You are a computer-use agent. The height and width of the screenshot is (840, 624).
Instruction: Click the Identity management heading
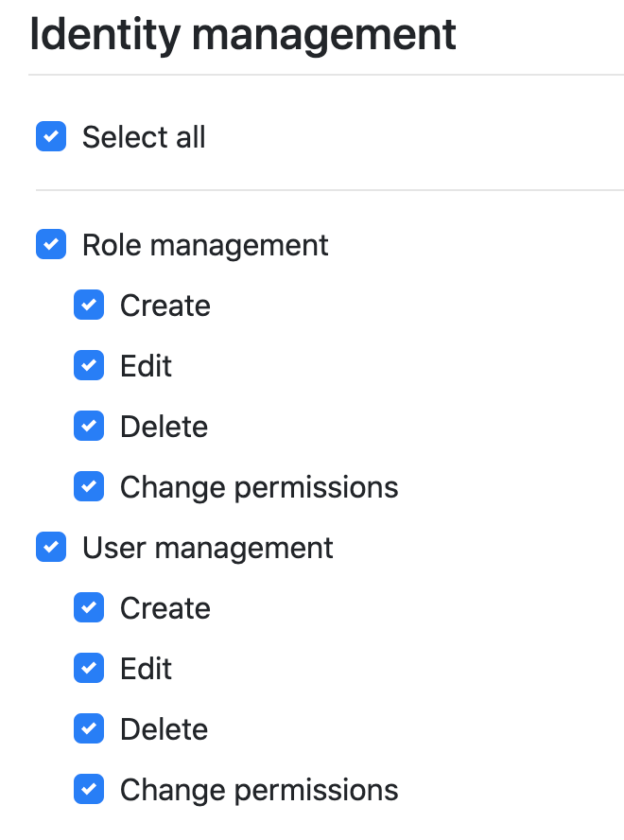[x=243, y=36]
